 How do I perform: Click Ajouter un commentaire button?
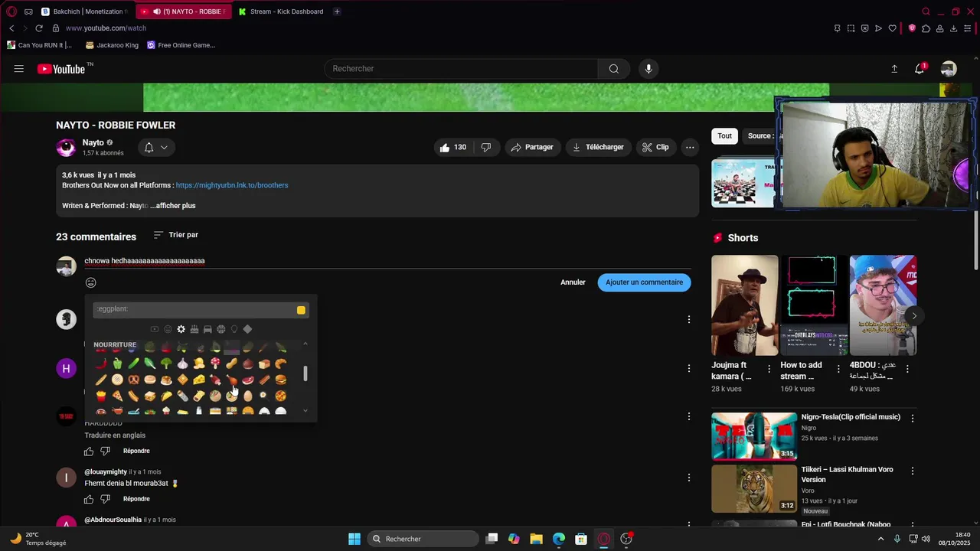(x=645, y=282)
